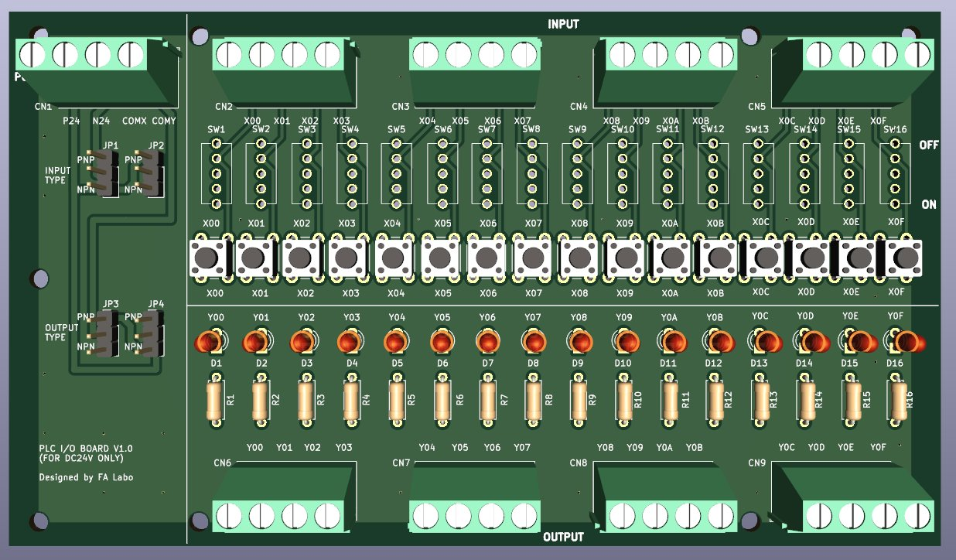Select resistor R16
The image size is (956, 560).
tap(898, 401)
